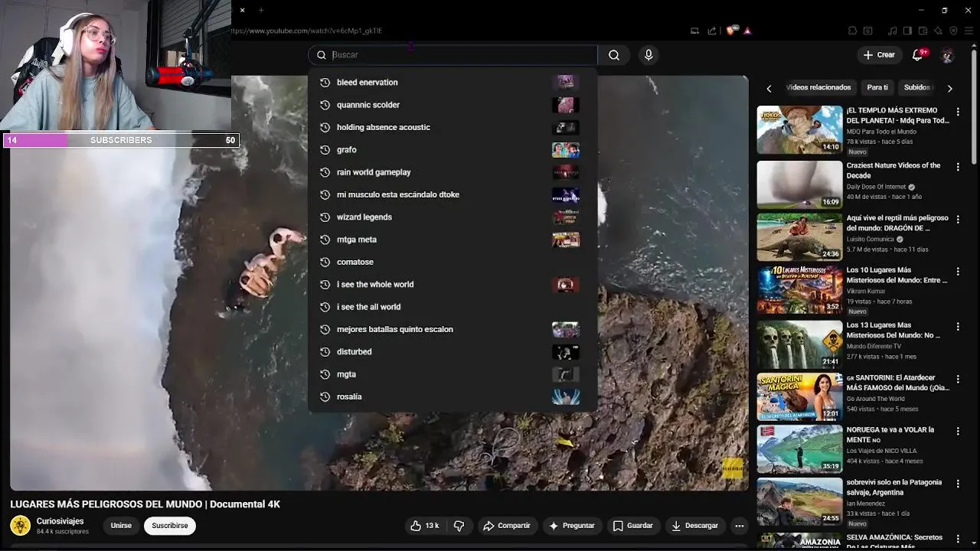
Task: Select suggestion 'wizard legends'
Action: pos(452,217)
